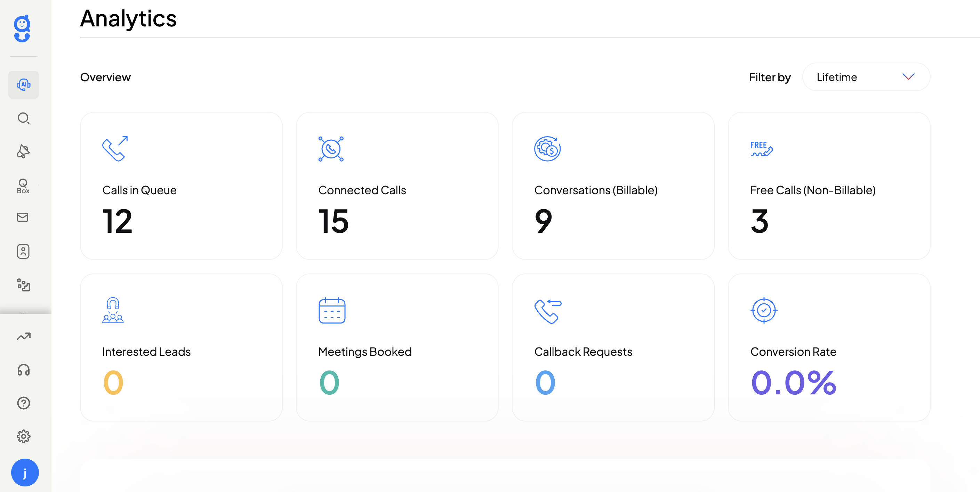The width and height of the screenshot is (980, 492).
Task: Open the workflow blocks sidebar icon
Action: pyautogui.click(x=24, y=285)
